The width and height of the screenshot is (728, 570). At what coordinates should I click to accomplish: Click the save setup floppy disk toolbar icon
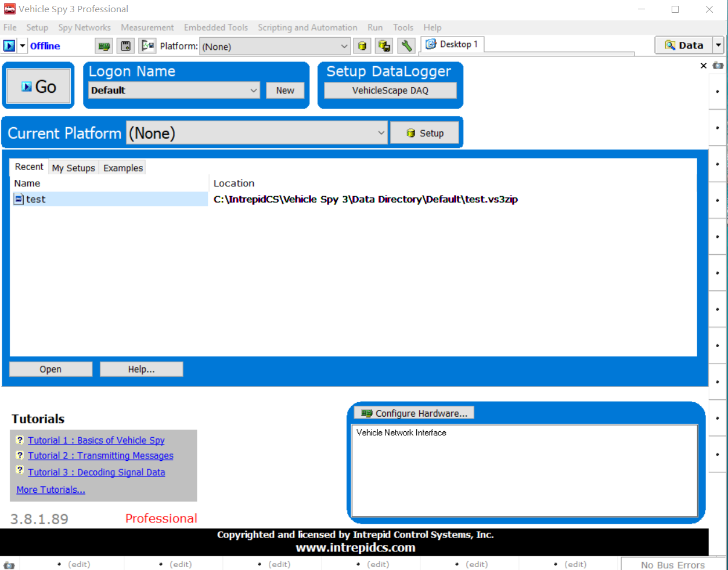click(125, 45)
